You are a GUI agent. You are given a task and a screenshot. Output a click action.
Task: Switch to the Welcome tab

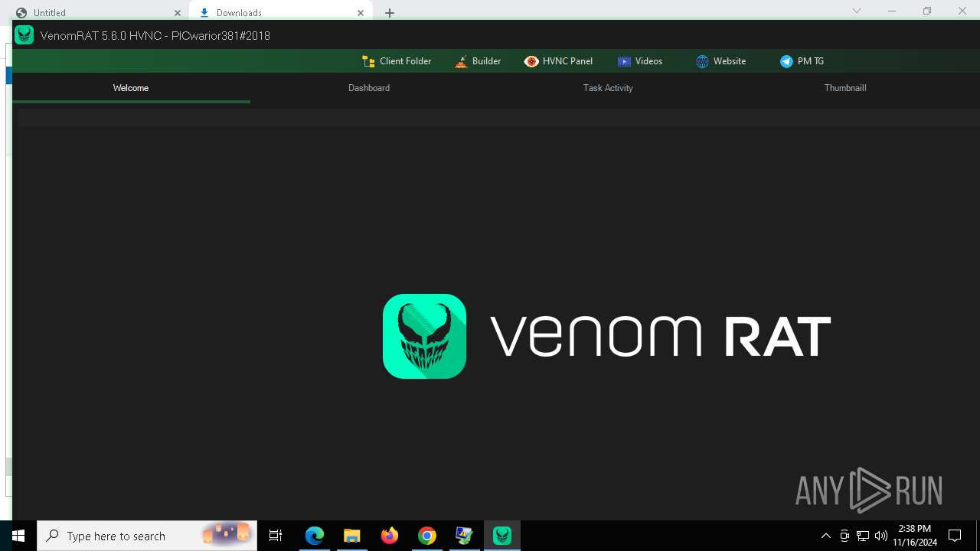click(x=131, y=88)
